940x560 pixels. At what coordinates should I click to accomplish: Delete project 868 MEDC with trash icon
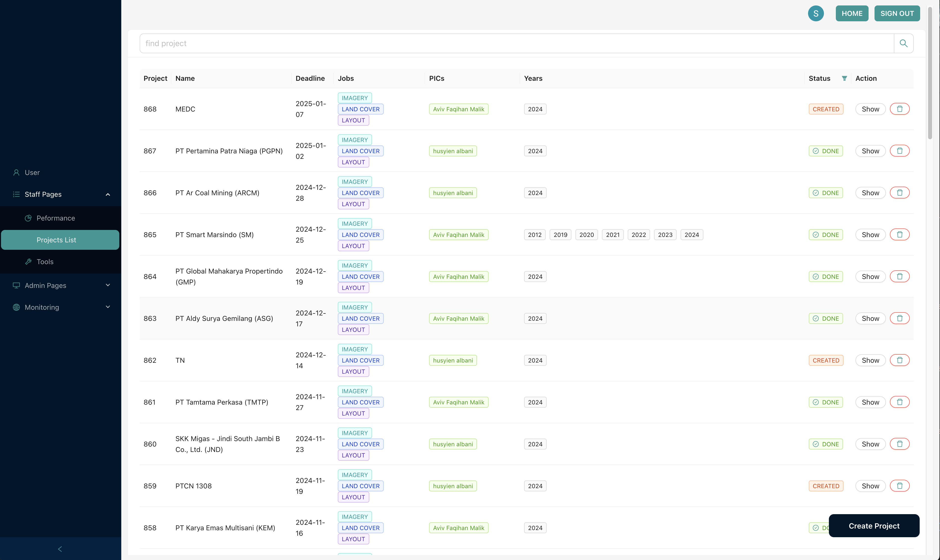(900, 109)
